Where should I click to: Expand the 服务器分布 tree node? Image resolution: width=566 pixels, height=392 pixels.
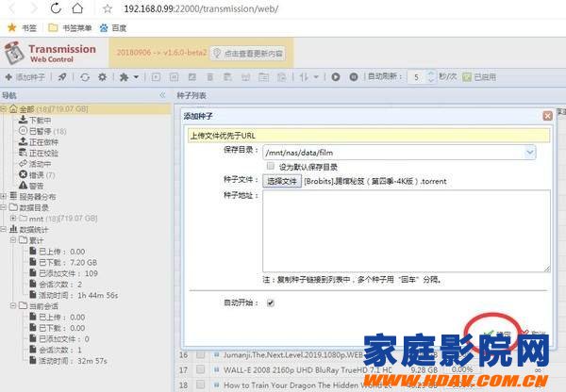click(4, 197)
